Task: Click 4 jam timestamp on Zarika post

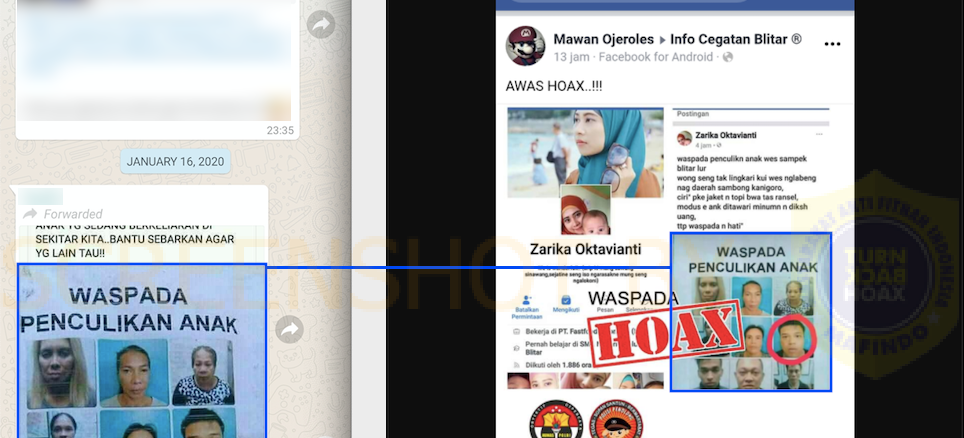Action: 704,145
